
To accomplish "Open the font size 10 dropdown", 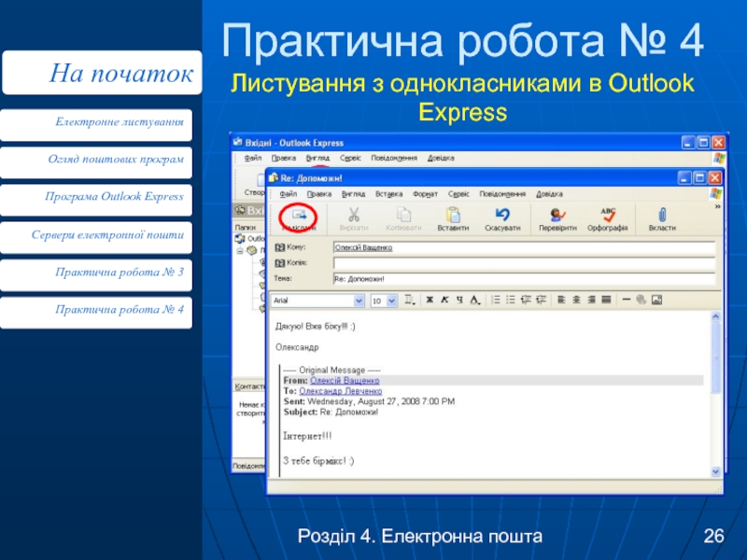I will pos(392,301).
